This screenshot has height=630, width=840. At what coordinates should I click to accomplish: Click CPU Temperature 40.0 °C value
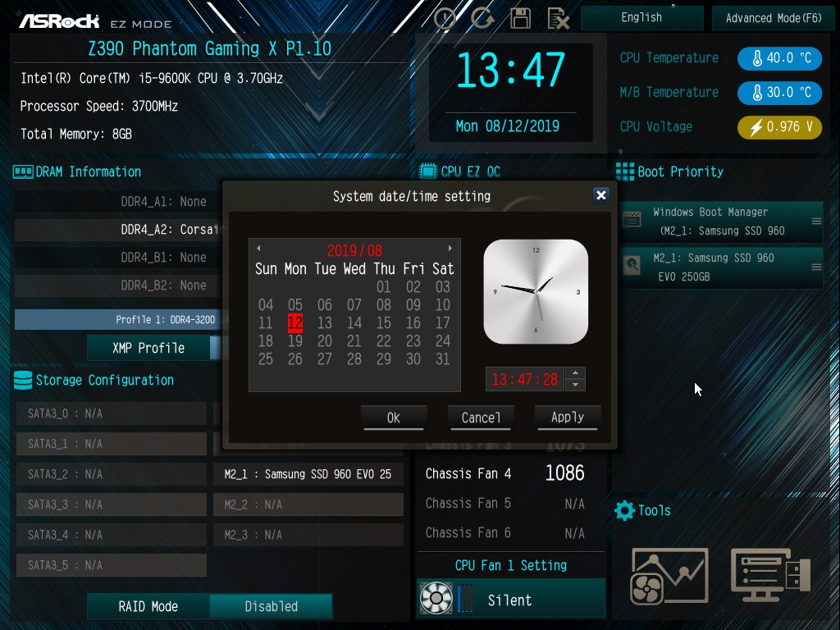point(779,58)
